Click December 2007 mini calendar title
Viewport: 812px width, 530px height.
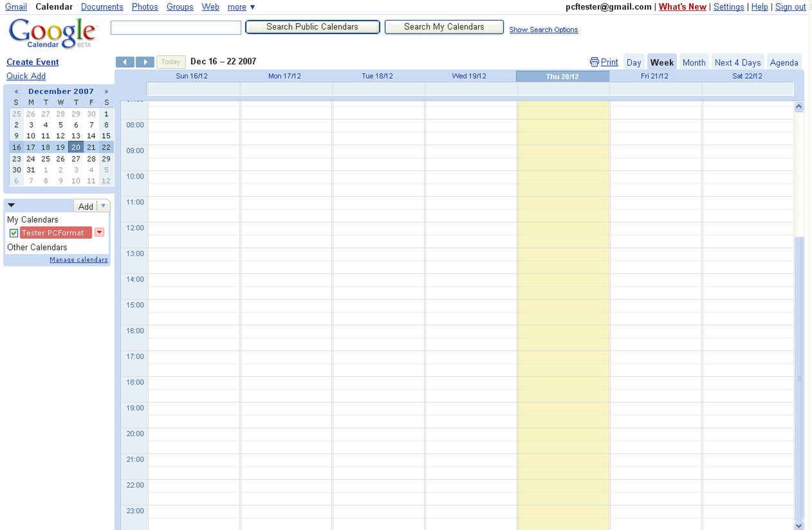point(61,91)
